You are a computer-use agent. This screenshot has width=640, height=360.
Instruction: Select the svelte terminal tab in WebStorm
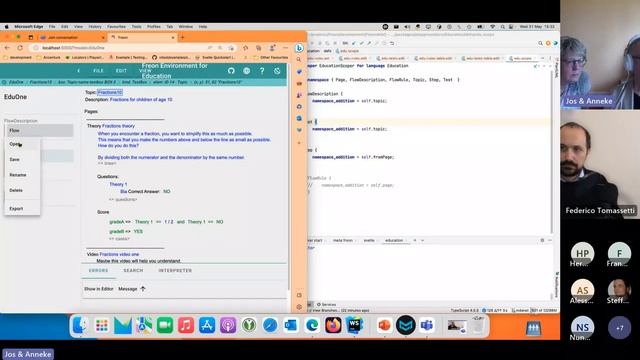pyautogui.click(x=369, y=240)
